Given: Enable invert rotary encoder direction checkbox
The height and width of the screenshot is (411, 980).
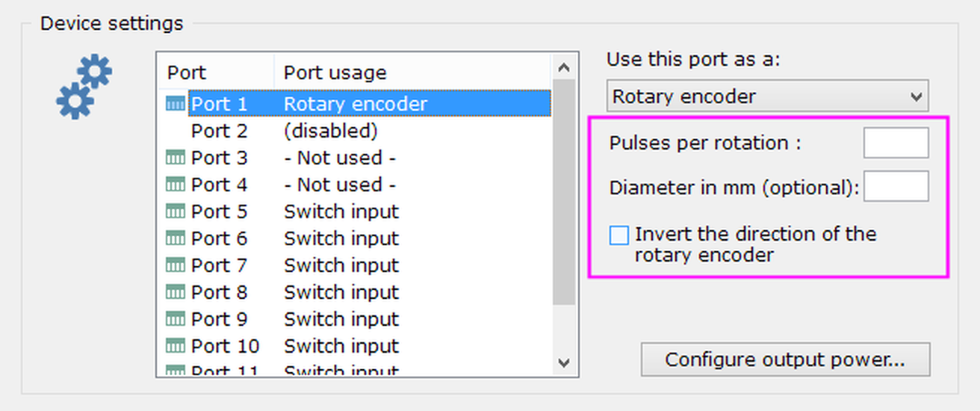Looking at the screenshot, I should click(619, 235).
